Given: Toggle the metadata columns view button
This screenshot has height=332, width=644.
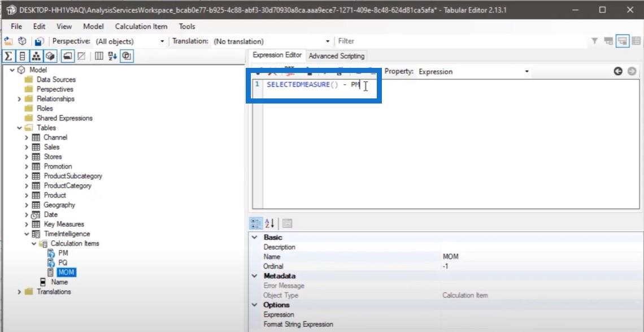Looking at the screenshot, I should (99, 56).
